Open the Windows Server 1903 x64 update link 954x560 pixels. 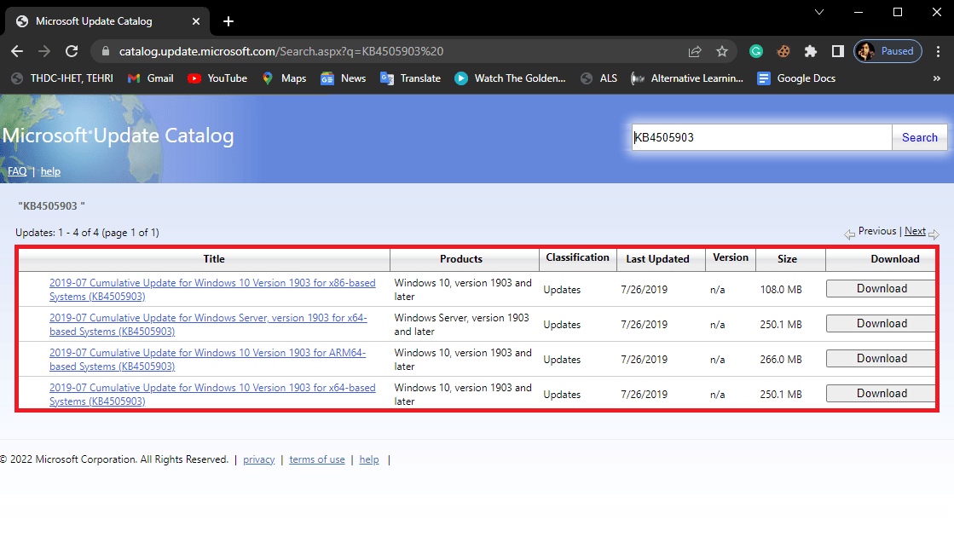[x=208, y=325]
